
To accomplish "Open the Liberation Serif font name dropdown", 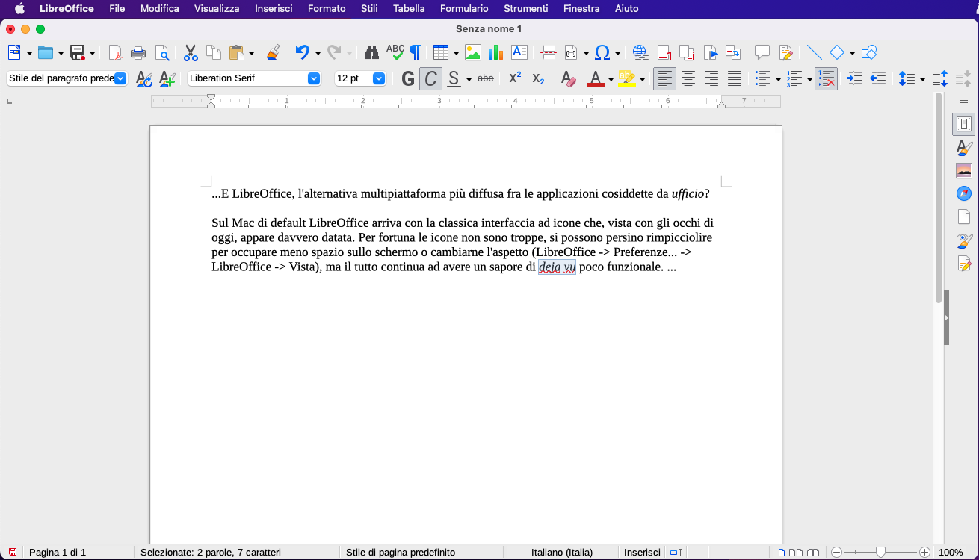I will pyautogui.click(x=314, y=78).
